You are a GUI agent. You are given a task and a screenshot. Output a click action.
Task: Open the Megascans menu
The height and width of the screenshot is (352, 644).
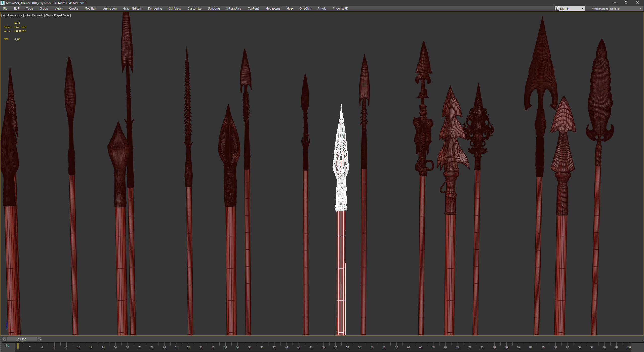273,9
